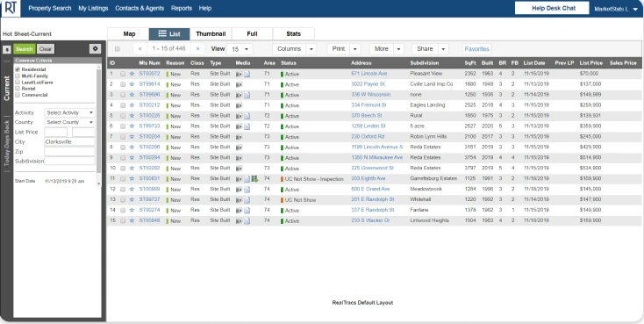
Task: Click the Zip input field
Action: pos(69,151)
